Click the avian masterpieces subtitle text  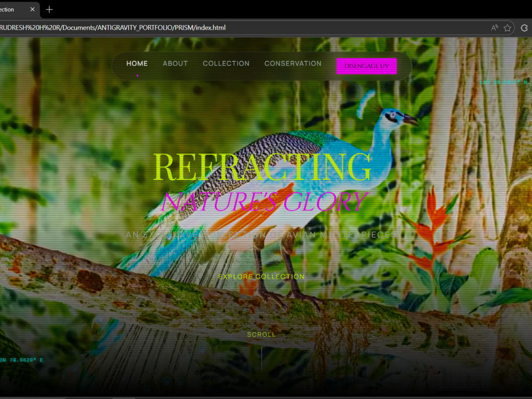pyautogui.click(x=261, y=235)
